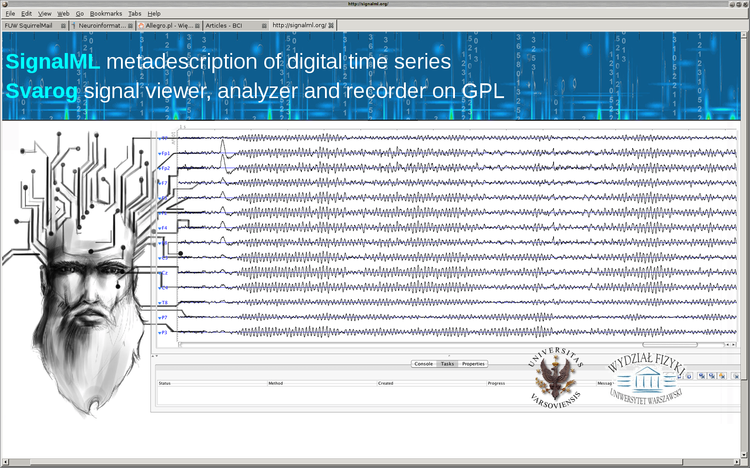The width and height of the screenshot is (750, 468).
Task: Open the Help menu
Action: click(x=154, y=13)
